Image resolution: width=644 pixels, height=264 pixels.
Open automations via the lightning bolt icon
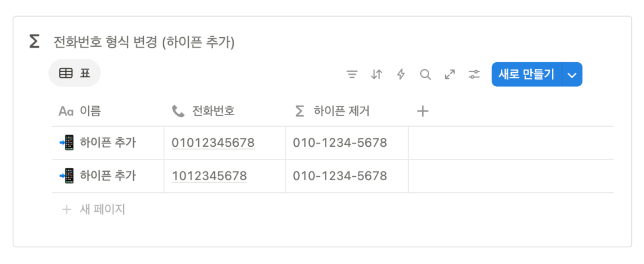[x=401, y=74]
